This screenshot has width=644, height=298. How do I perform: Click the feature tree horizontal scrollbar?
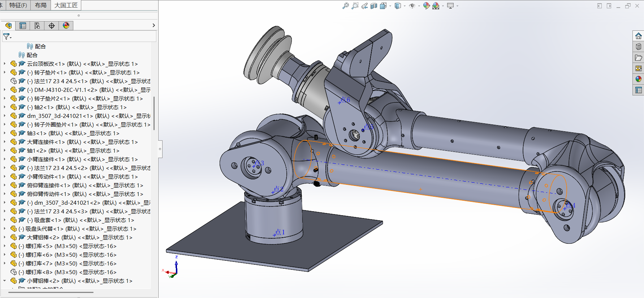click(x=51, y=292)
